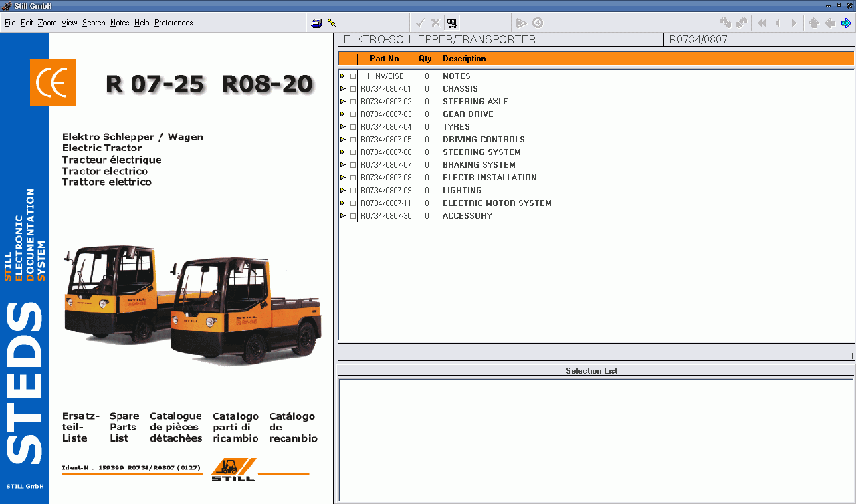Open the shopping cart selection icon
Viewport: 856px width, 504px height.
click(452, 23)
